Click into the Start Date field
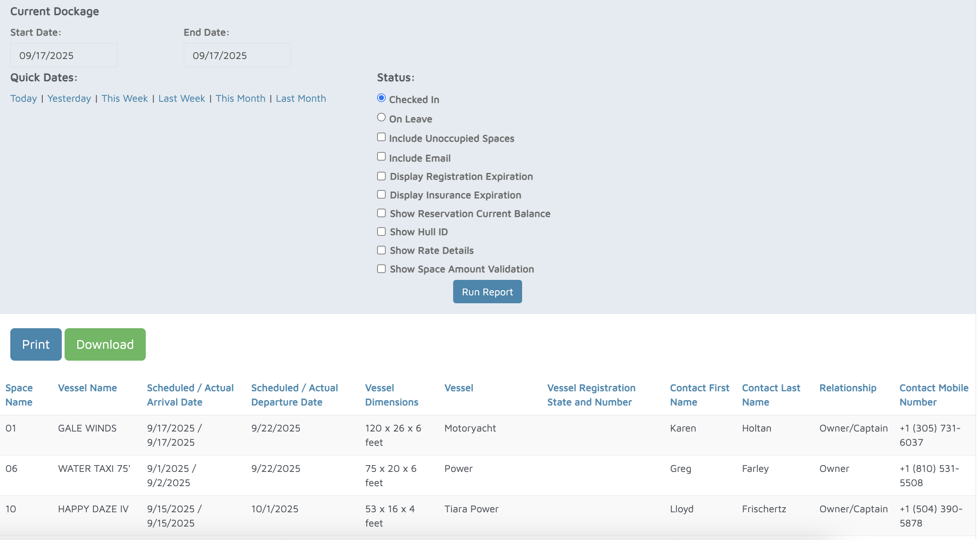980x540 pixels. [x=63, y=55]
